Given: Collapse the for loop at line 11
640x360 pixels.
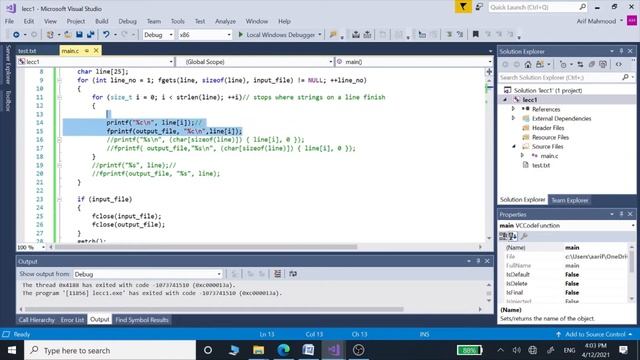Looking at the screenshot, I should 60,97.
